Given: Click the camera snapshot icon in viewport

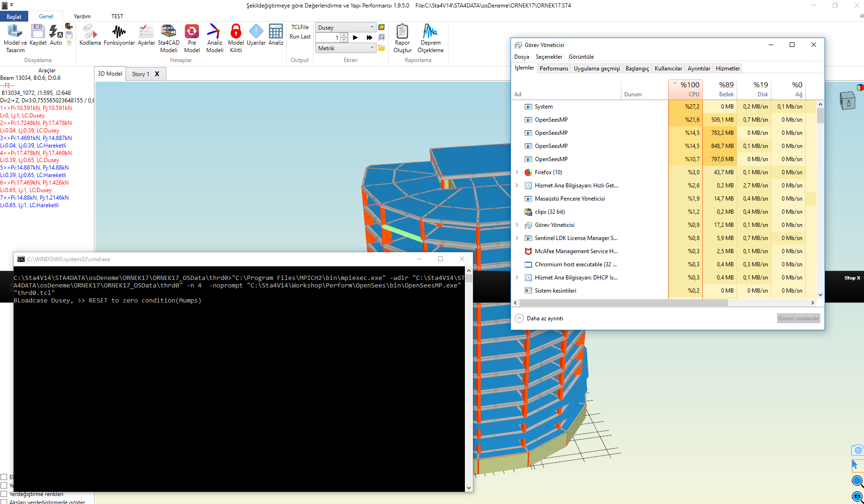Looking at the screenshot, I should (x=857, y=450).
